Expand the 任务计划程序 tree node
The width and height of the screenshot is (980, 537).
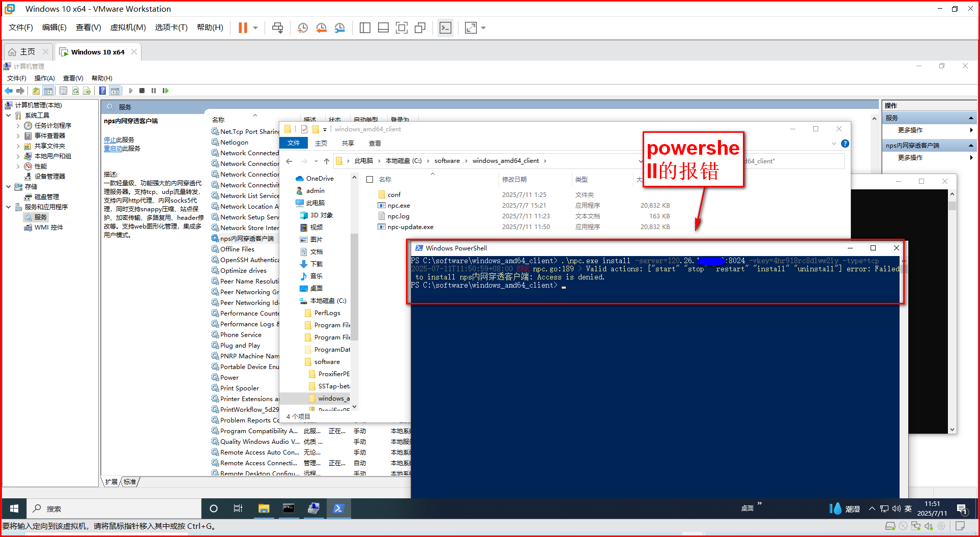point(18,126)
